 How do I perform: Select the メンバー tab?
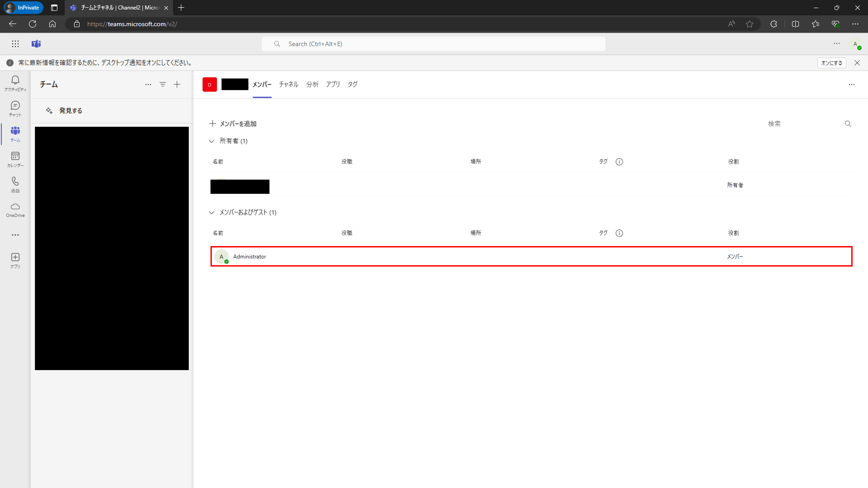pos(262,84)
